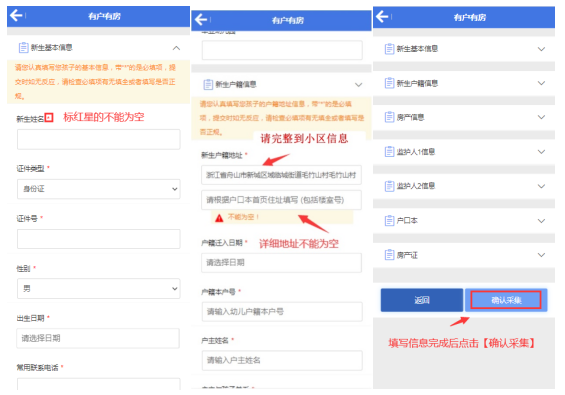Screen dimensions: 565x395
Task: Click the 有户有房 title in left header
Action: pyautogui.click(x=104, y=16)
